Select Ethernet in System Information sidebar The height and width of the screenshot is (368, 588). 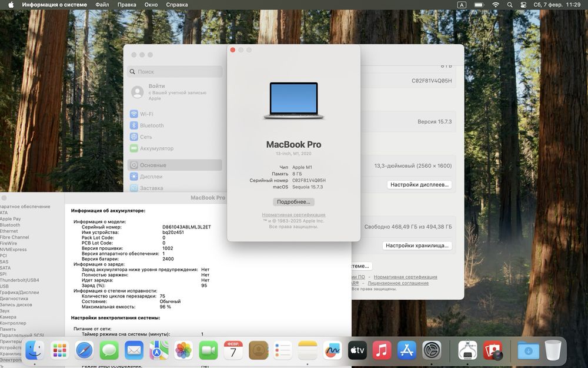9,231
